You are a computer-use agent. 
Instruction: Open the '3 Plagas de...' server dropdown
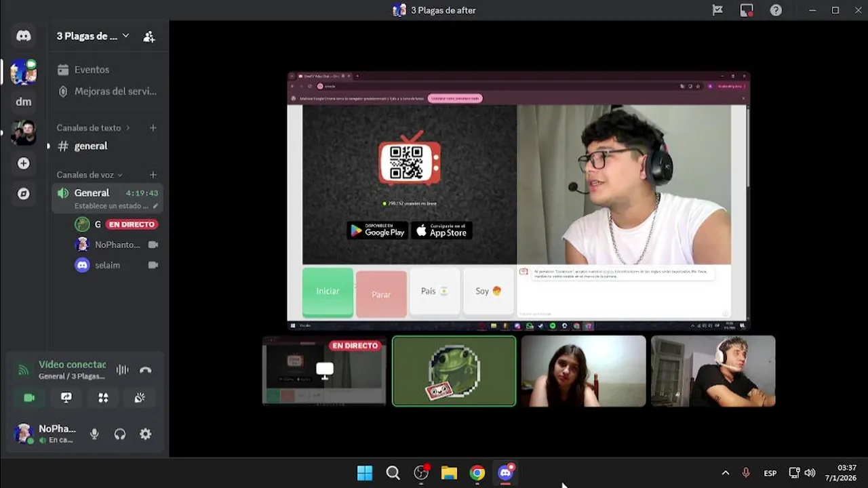click(x=93, y=36)
